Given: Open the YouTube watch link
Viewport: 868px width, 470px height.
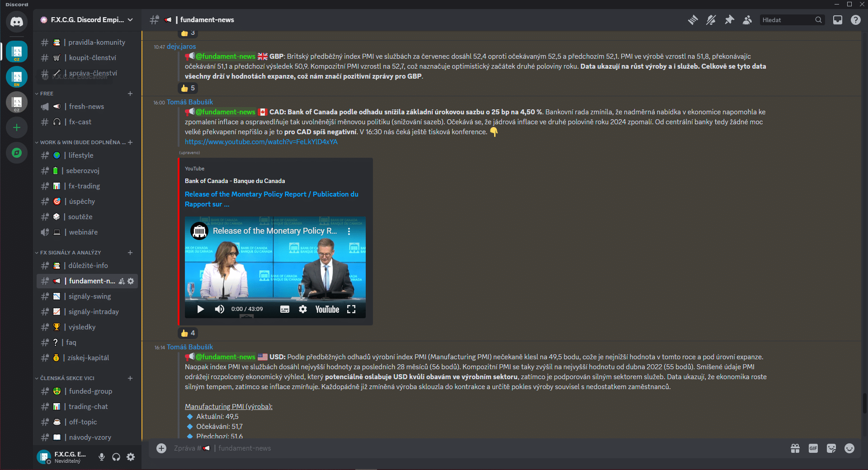Looking at the screenshot, I should 261,142.
